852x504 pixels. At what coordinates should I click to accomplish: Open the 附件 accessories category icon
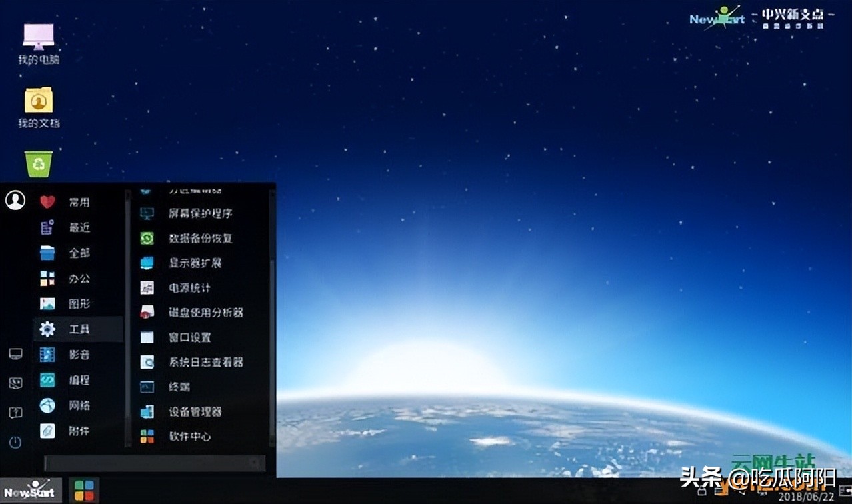coord(47,431)
